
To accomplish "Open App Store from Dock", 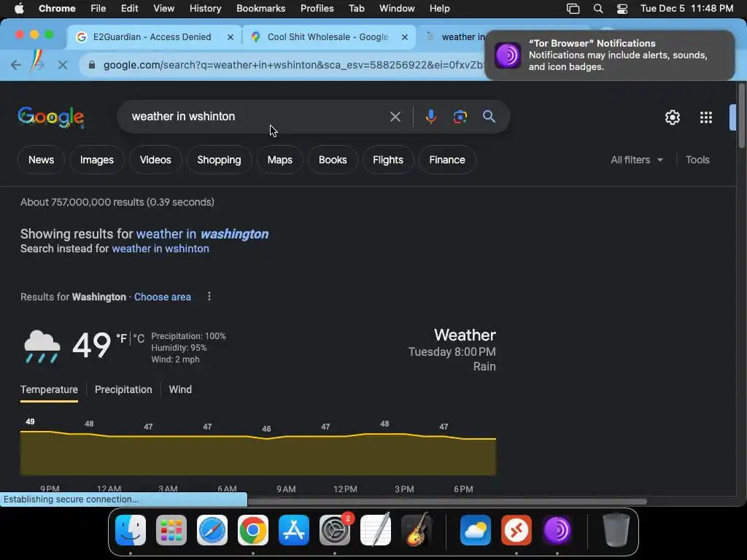I will tap(294, 529).
